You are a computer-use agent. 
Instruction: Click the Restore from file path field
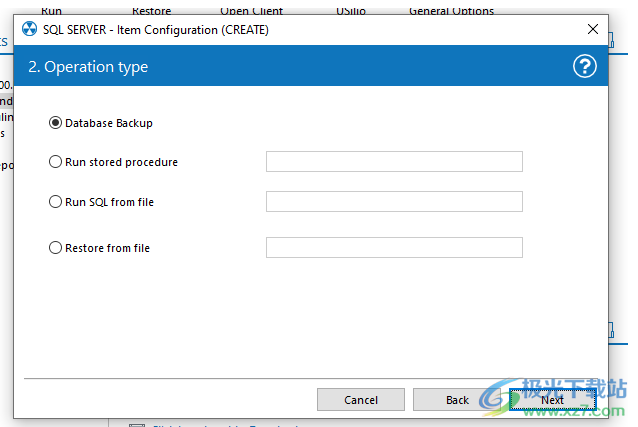coord(394,247)
